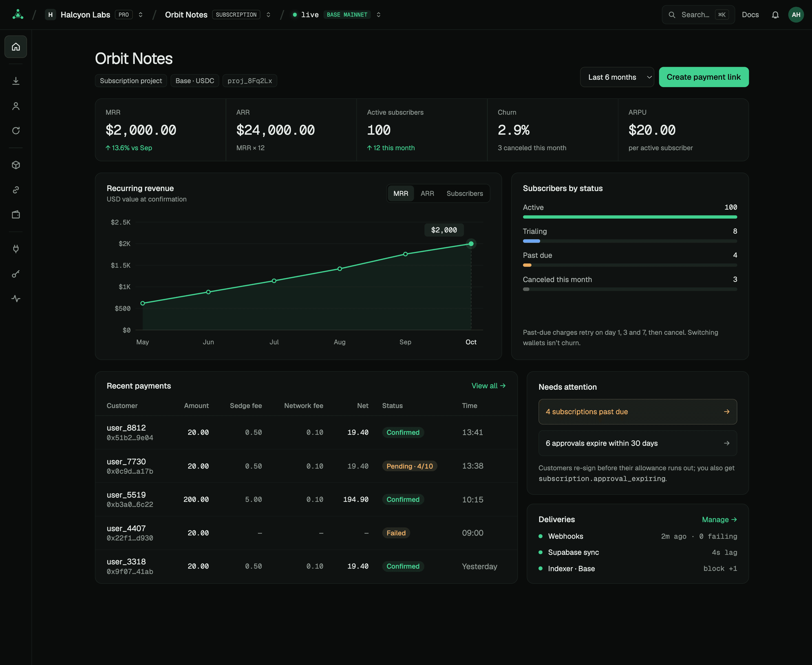This screenshot has height=665, width=812.
Task: Open Manage deliveries link
Action: 719,519
